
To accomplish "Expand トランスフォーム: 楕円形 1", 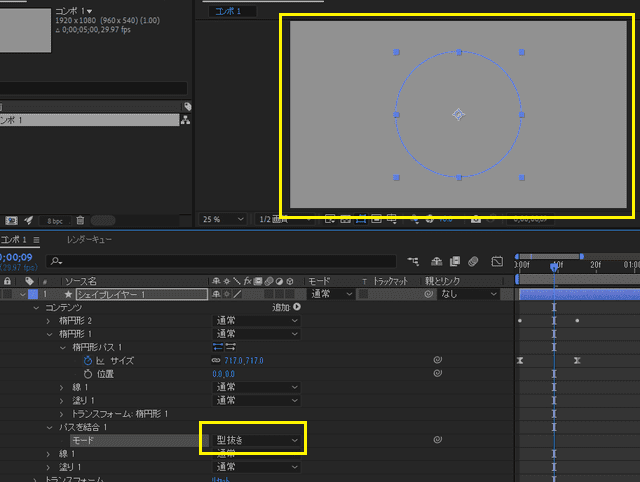I will pyautogui.click(x=61, y=414).
